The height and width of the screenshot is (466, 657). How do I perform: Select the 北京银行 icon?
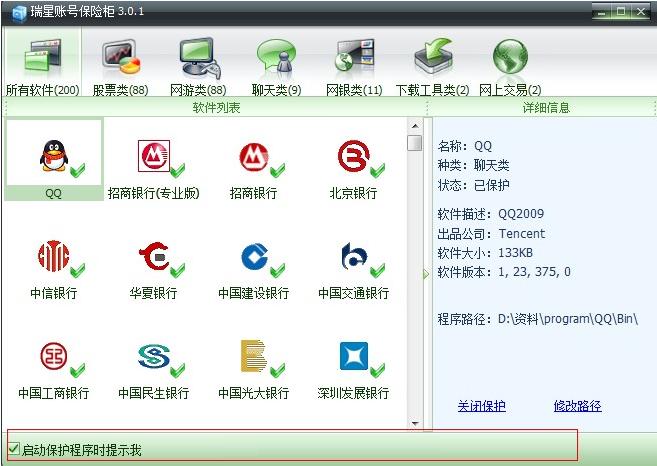coord(354,156)
